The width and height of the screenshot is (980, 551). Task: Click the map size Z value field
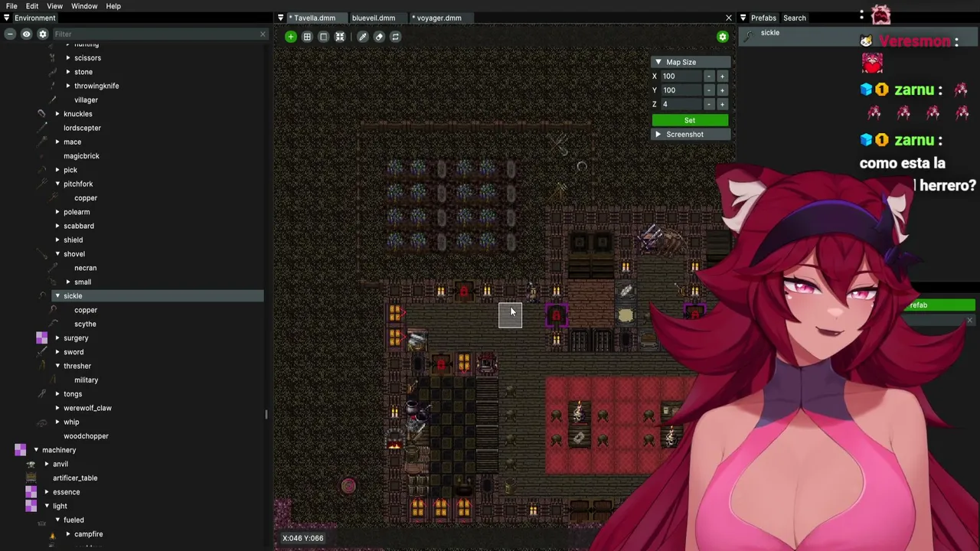(x=681, y=104)
